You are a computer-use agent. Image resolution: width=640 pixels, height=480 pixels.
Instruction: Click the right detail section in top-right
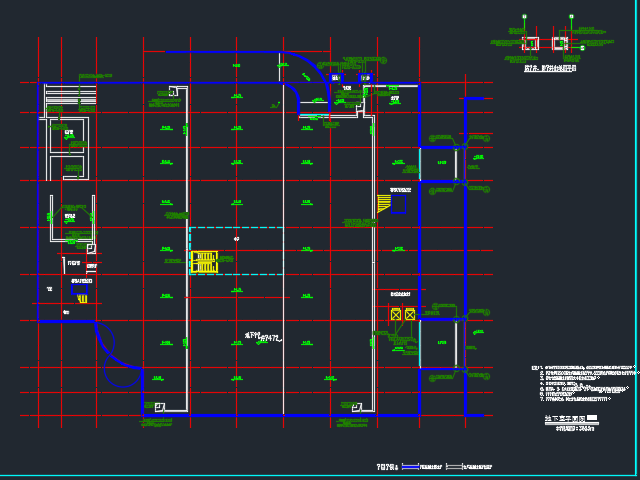point(560,43)
